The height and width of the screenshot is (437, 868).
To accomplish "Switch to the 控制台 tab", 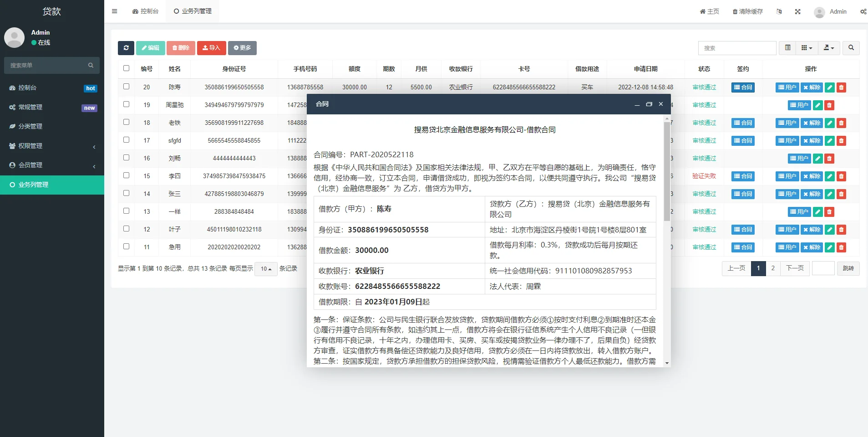I will (x=146, y=11).
